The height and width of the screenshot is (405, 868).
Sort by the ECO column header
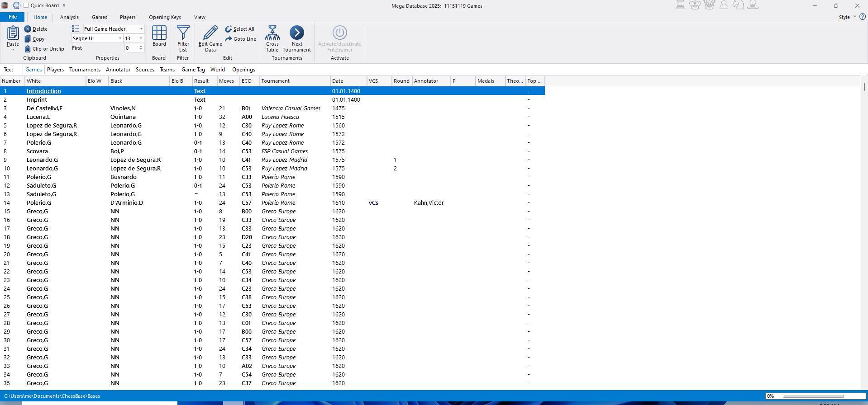(x=247, y=81)
